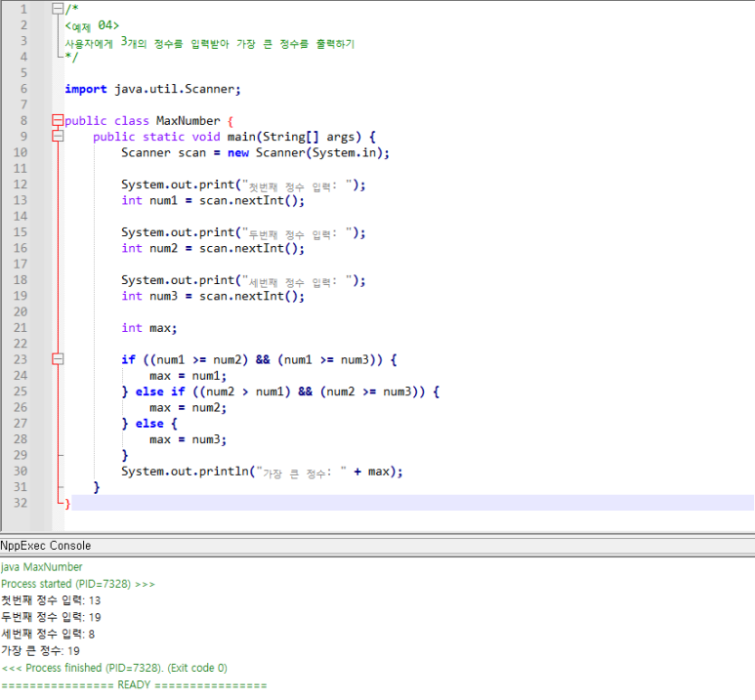This screenshot has height=700, width=755.
Task: Click 'java.util.Scanner;' on line 6
Action: click(177, 89)
